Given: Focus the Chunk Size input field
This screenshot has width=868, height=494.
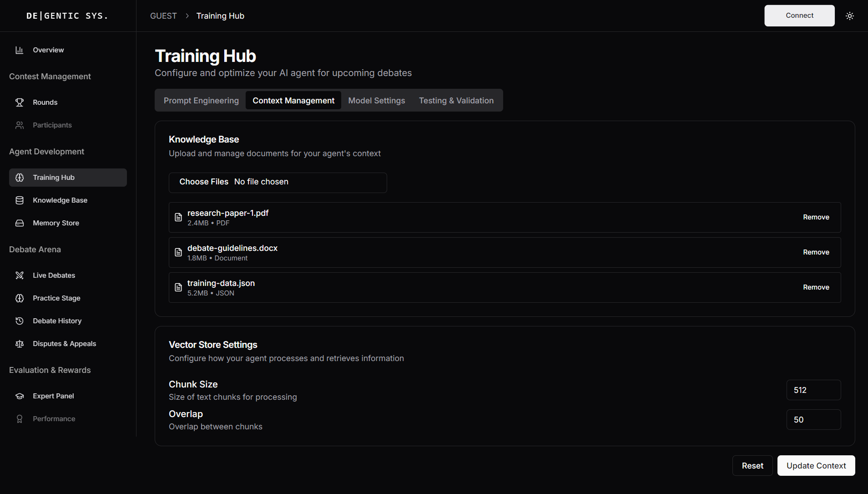Looking at the screenshot, I should pos(813,390).
